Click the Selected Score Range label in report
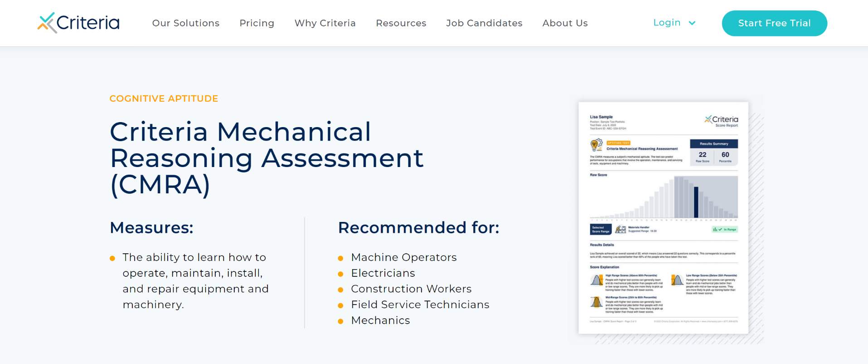 tap(601, 229)
